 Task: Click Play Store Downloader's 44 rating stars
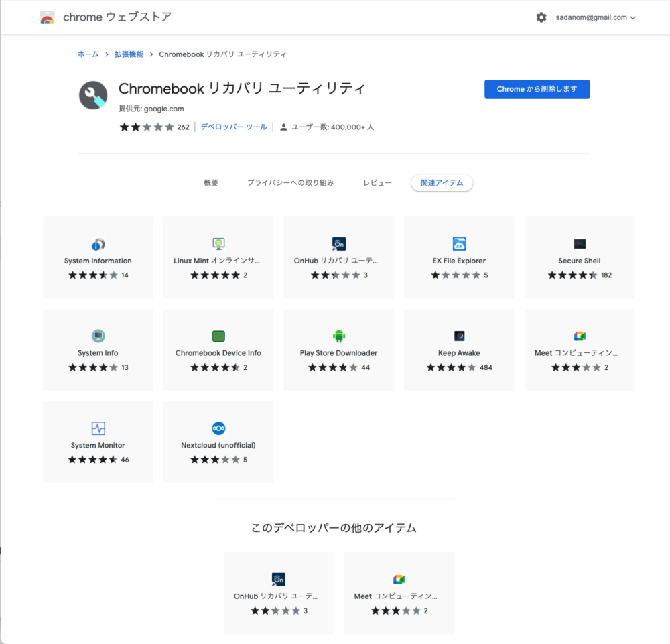click(x=333, y=367)
